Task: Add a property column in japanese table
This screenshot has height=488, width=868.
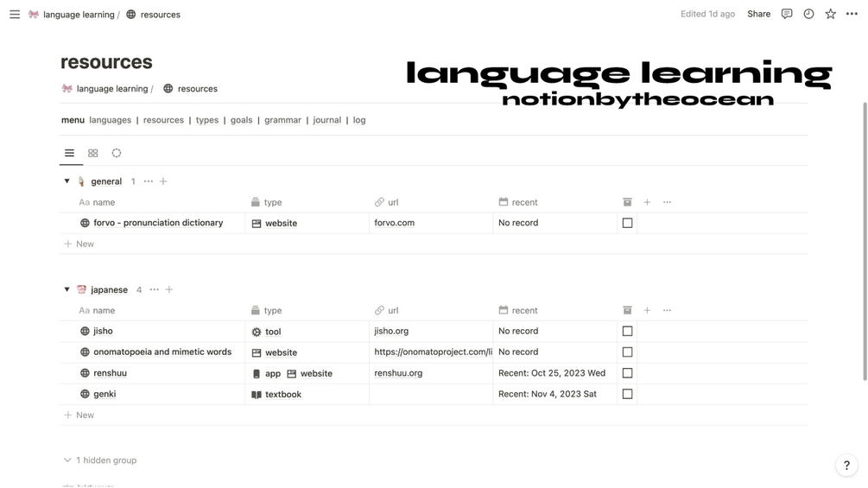Action: click(647, 310)
